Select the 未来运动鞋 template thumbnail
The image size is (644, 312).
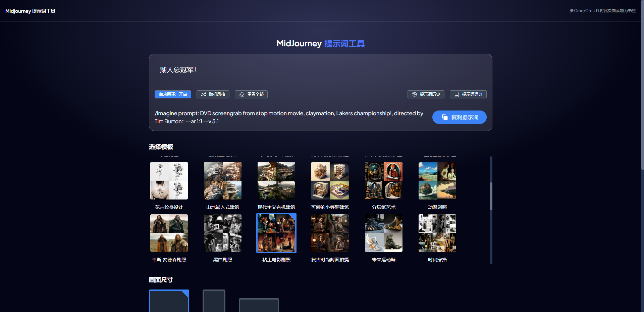pos(384,233)
